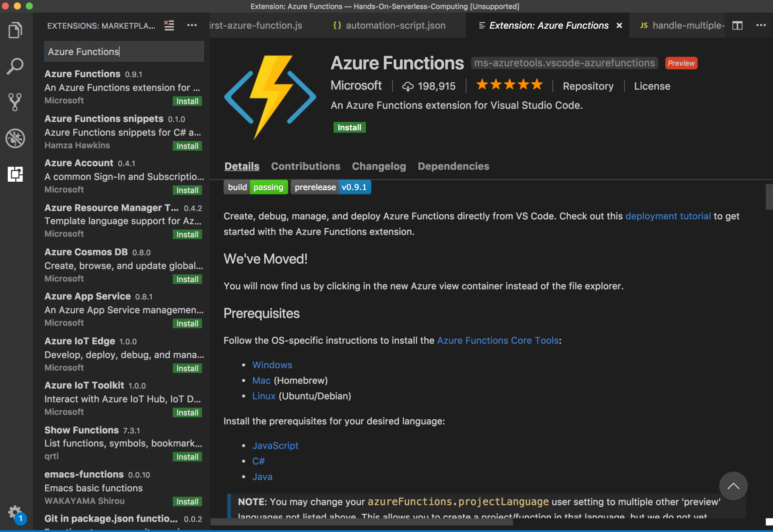Open the Debug view icon

tap(15, 138)
